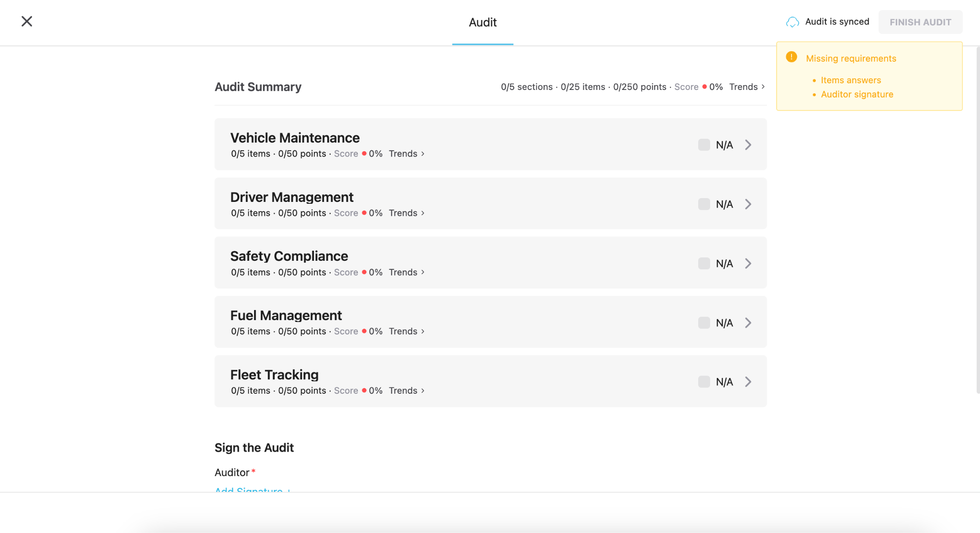Expand Driver Management section chevron
Image resolution: width=980 pixels, height=533 pixels.
tap(748, 204)
